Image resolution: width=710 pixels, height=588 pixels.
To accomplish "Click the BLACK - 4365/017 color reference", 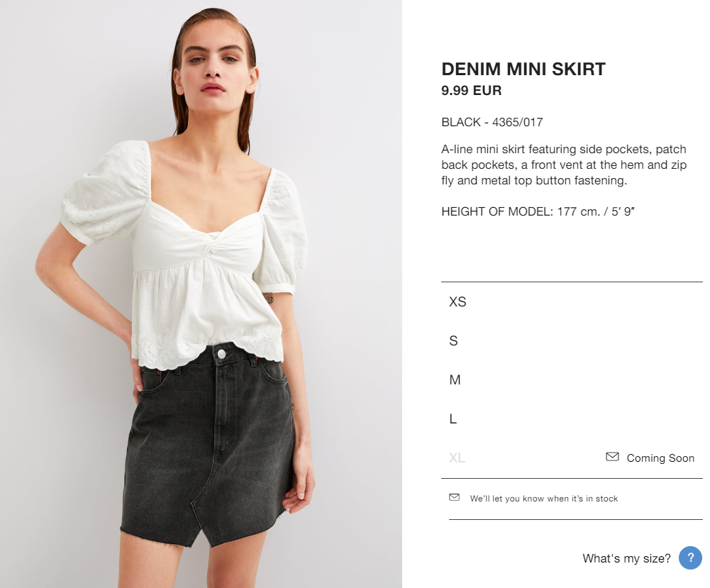I will pyautogui.click(x=492, y=122).
